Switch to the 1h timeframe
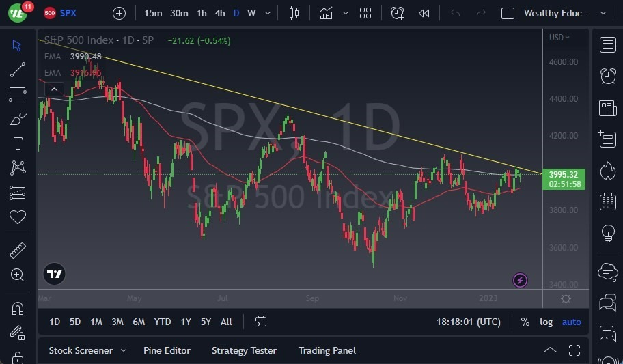The height and width of the screenshot is (364, 623). click(x=202, y=13)
